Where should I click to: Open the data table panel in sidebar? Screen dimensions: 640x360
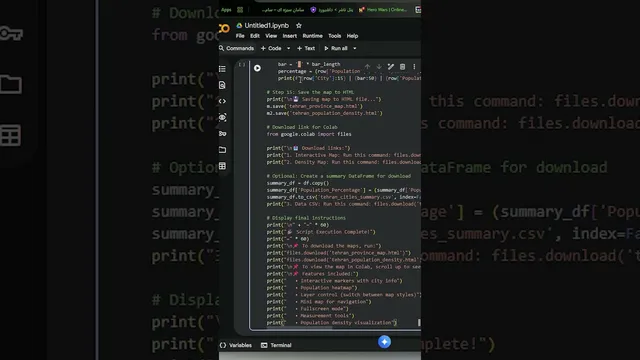[x=222, y=166]
